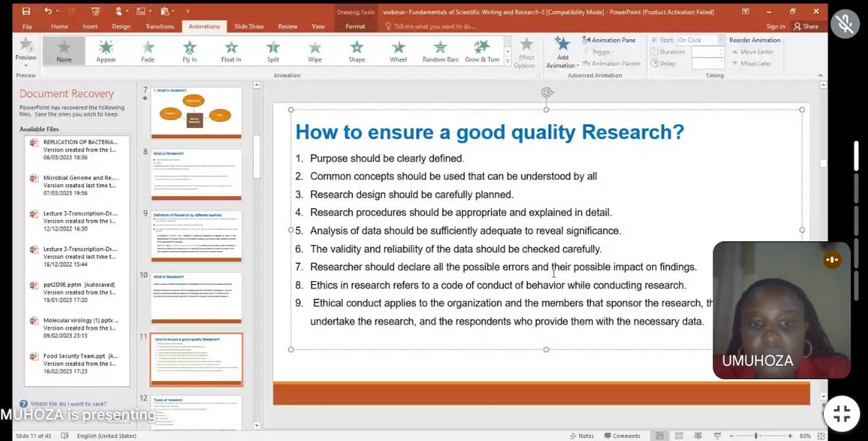Switch to the Insert ribbon tab
The width and height of the screenshot is (868, 441).
[90, 27]
